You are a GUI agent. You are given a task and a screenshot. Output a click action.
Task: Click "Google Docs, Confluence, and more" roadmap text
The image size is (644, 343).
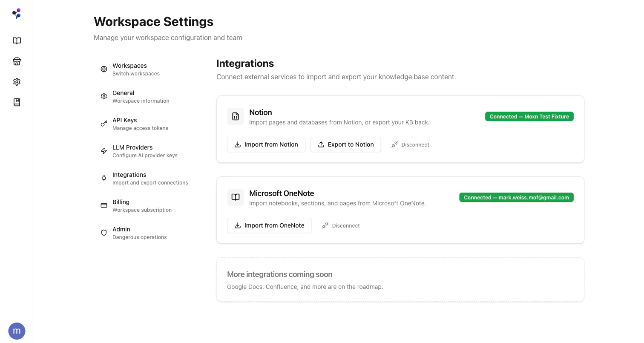click(305, 287)
